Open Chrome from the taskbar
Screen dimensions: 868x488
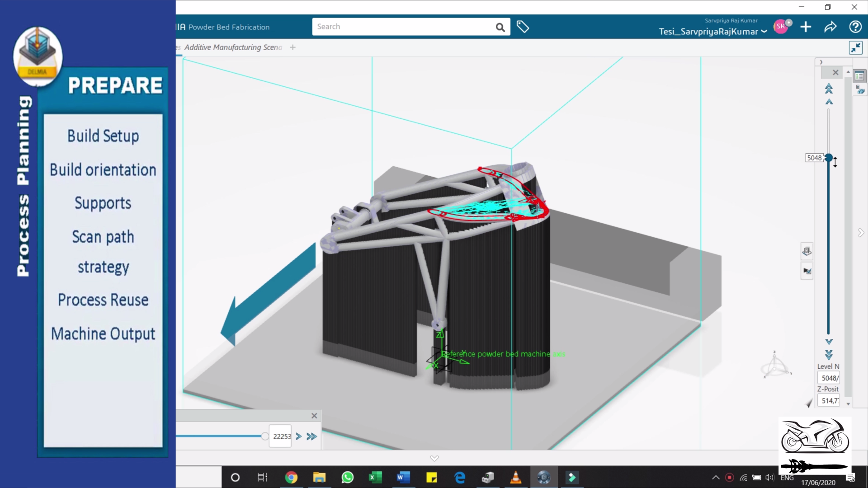(x=291, y=478)
